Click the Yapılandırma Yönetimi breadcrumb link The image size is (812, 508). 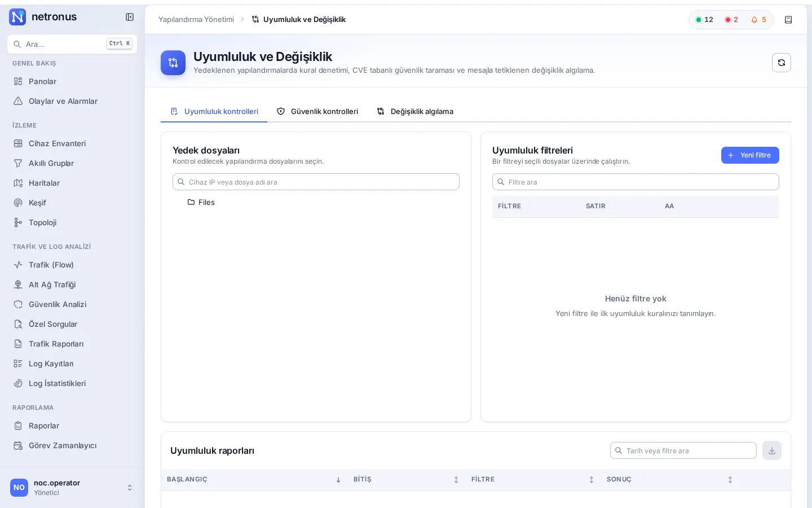click(196, 20)
